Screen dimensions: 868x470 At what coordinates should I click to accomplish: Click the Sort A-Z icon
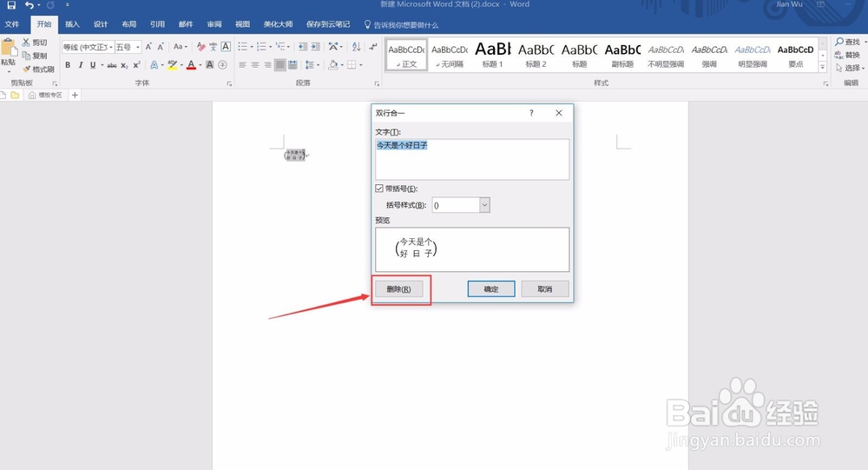coord(357,47)
